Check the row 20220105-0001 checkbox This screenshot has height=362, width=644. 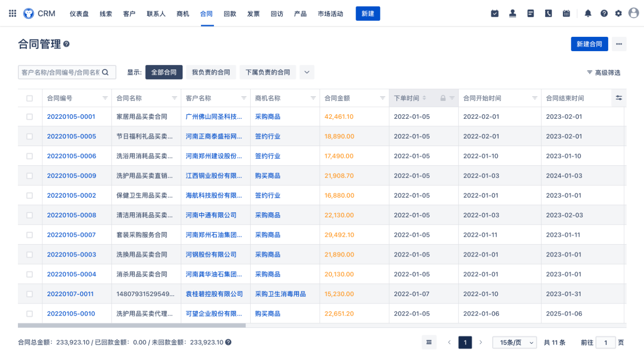coord(29,117)
